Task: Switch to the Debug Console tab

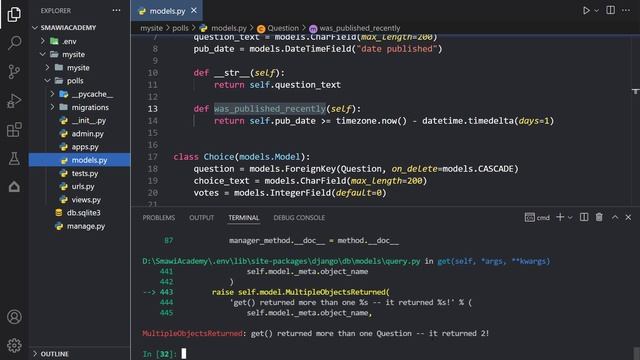Action: pyautogui.click(x=299, y=218)
